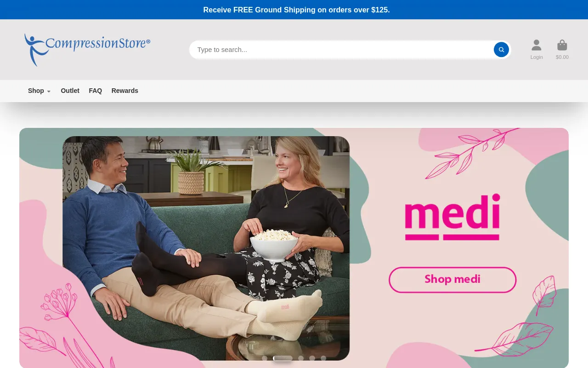
Task: Open the Login account person icon
Action: coord(537,45)
